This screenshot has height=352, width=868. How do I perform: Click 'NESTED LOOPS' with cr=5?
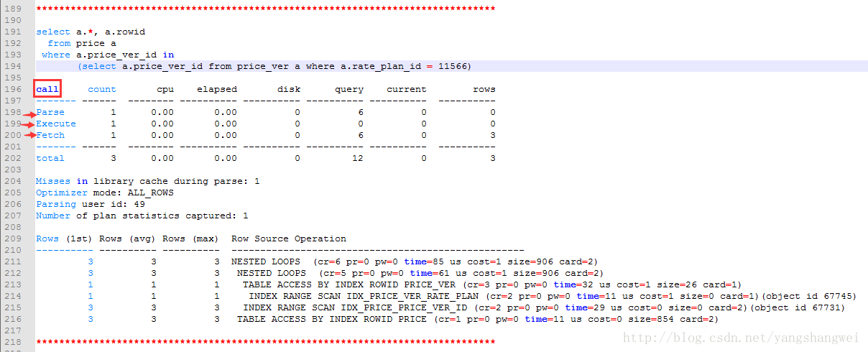click(272, 273)
